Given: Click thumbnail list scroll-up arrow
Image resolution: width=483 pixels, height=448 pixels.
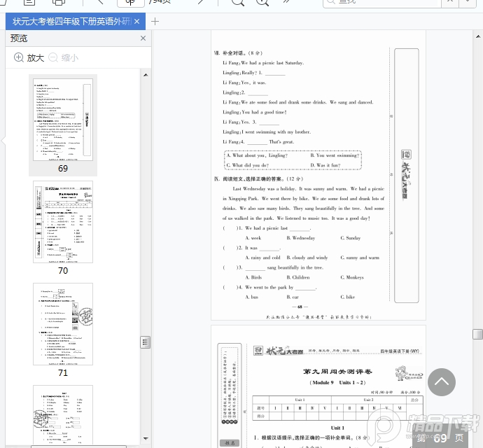Looking at the screenshot, I should (x=146, y=75).
